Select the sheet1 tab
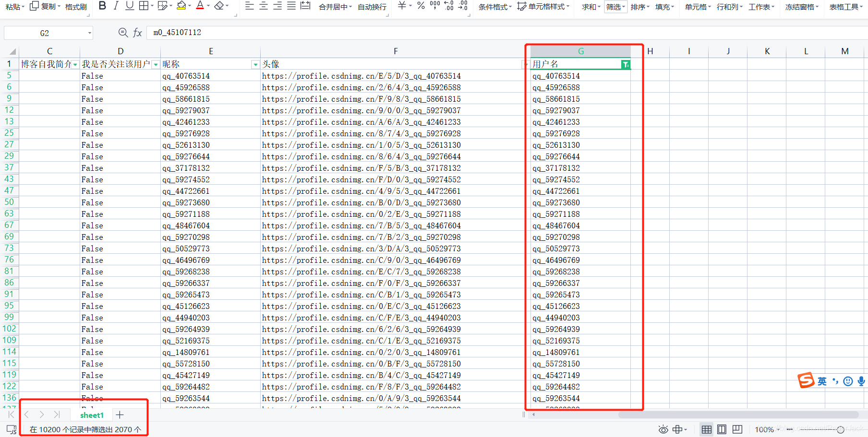 coord(92,415)
